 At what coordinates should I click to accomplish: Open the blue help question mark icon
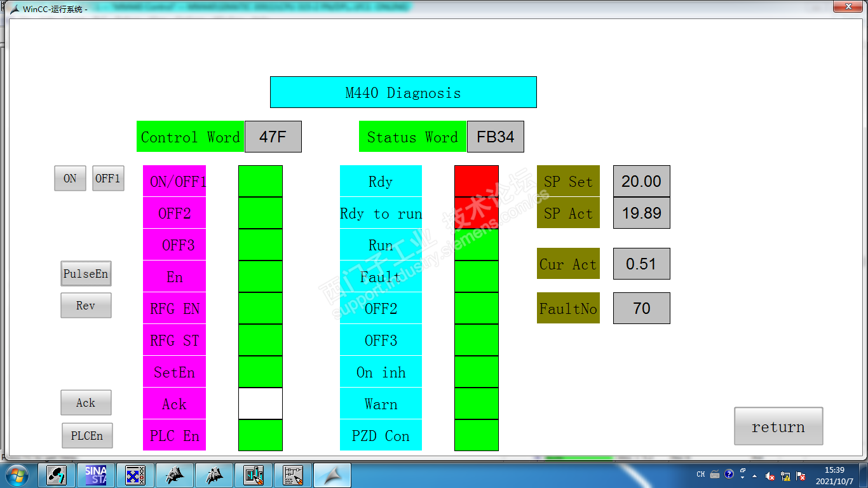tap(729, 474)
